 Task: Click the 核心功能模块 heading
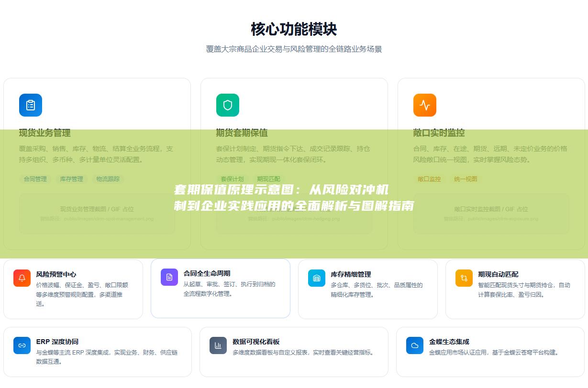coord(294,30)
